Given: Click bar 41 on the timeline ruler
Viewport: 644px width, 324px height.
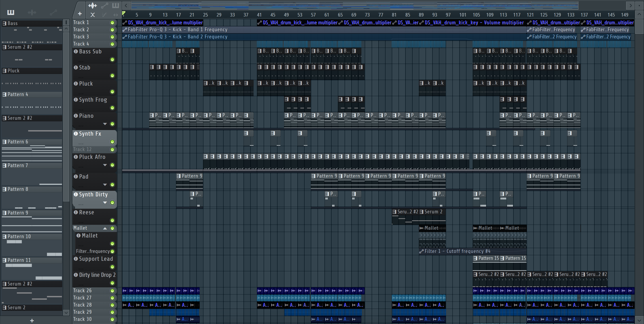Looking at the screenshot, I should click(x=259, y=15).
